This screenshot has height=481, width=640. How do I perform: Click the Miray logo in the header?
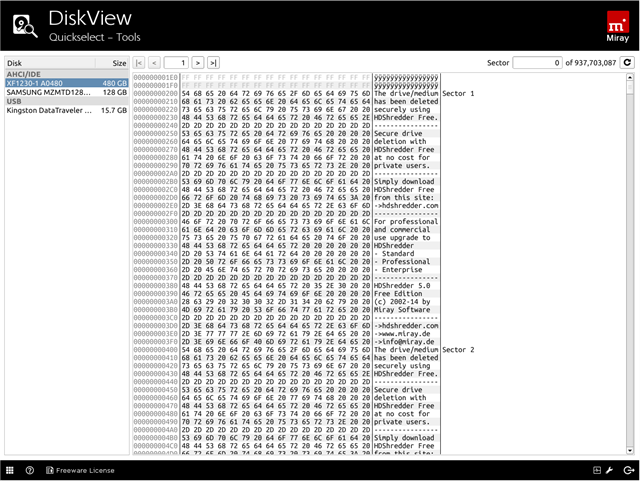point(618,27)
